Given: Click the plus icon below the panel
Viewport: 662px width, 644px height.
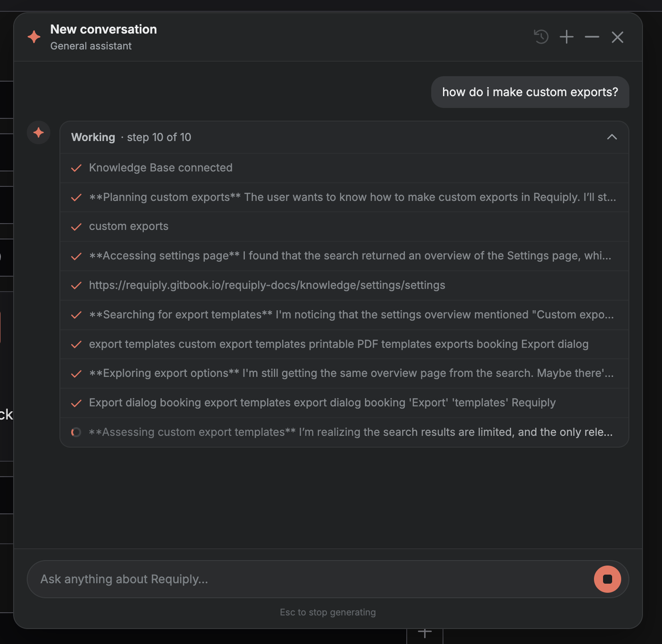Looking at the screenshot, I should tap(425, 633).
